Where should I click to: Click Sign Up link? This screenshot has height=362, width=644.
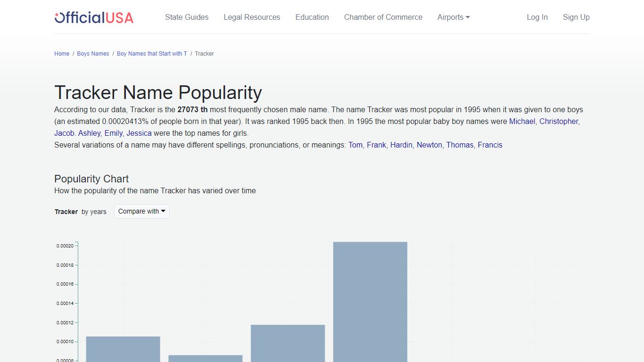576,17
